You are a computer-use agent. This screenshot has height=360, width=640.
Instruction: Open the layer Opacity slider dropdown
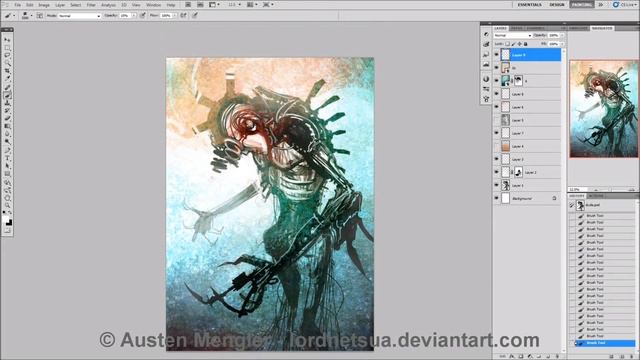[562, 36]
